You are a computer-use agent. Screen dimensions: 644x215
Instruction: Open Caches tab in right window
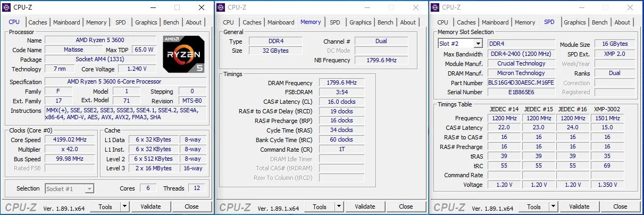point(466,22)
